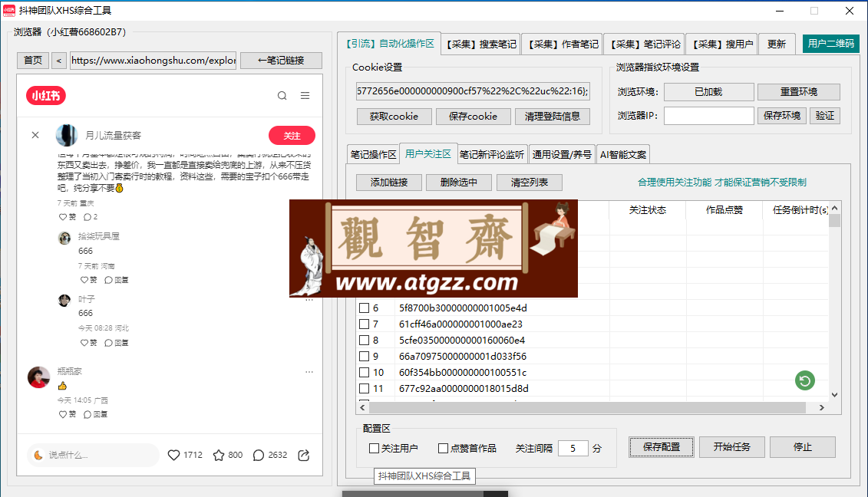The width and height of the screenshot is (868, 497).
Task: Click the 停止 button
Action: 803,447
